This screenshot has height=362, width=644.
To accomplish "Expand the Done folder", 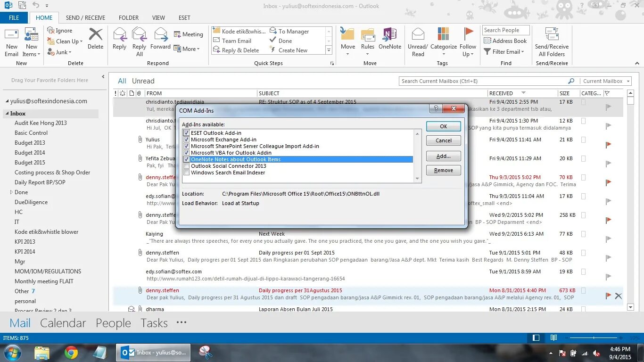I will [x=11, y=192].
